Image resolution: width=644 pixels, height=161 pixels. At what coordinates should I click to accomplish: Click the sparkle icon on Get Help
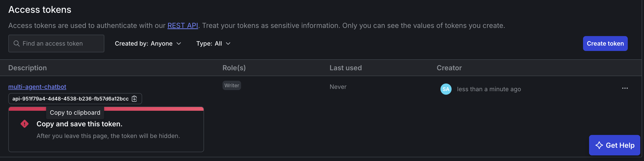(x=599, y=145)
